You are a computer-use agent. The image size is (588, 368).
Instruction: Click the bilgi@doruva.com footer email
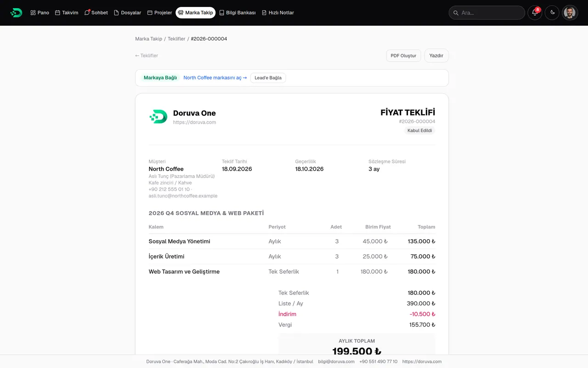(x=336, y=362)
